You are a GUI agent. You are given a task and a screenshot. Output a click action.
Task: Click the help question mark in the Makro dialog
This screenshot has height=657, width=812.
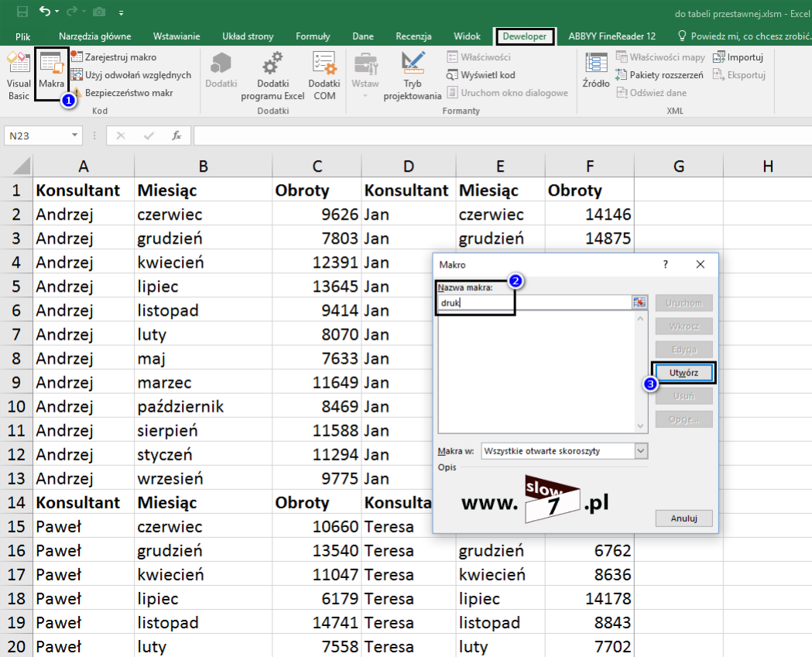coord(666,265)
